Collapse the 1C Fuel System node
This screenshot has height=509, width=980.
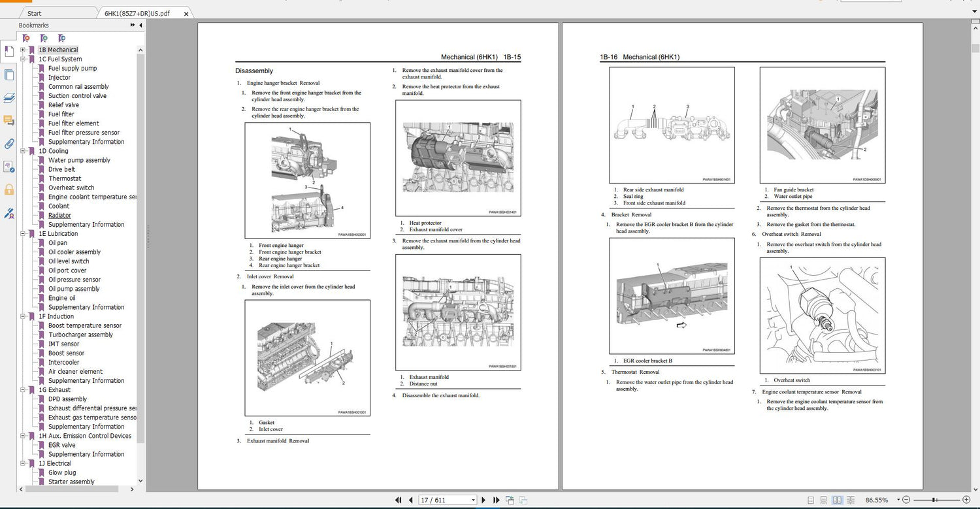pos(23,59)
